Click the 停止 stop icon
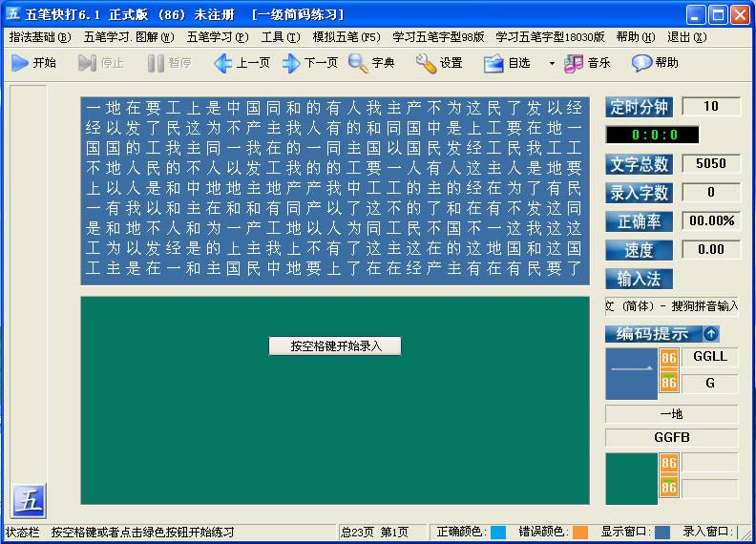This screenshot has height=544, width=756. coord(87,63)
